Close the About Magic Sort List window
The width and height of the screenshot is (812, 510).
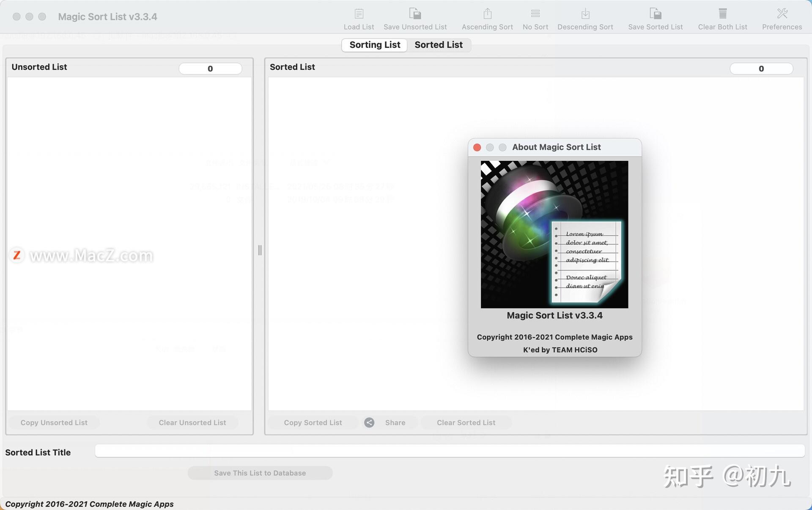point(477,147)
